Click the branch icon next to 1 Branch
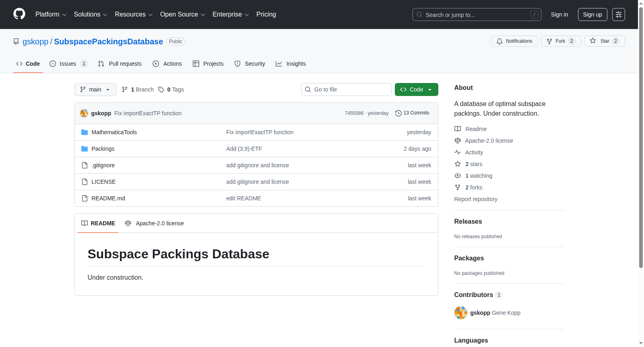644x347 pixels. (125, 89)
